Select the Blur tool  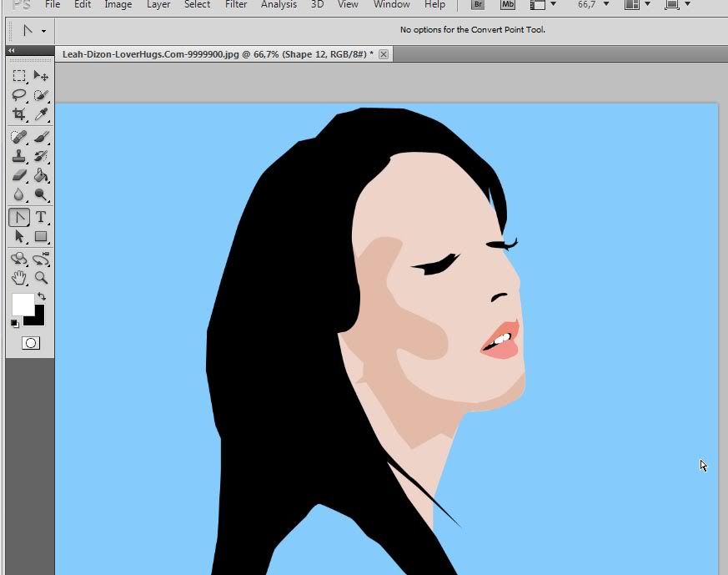(19, 194)
